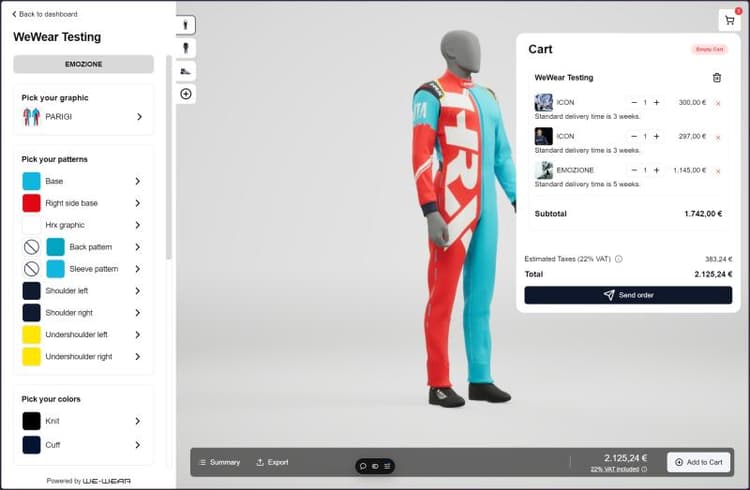The image size is (750, 490).
Task: Open the shopping cart icon at top right
Action: pos(729,21)
